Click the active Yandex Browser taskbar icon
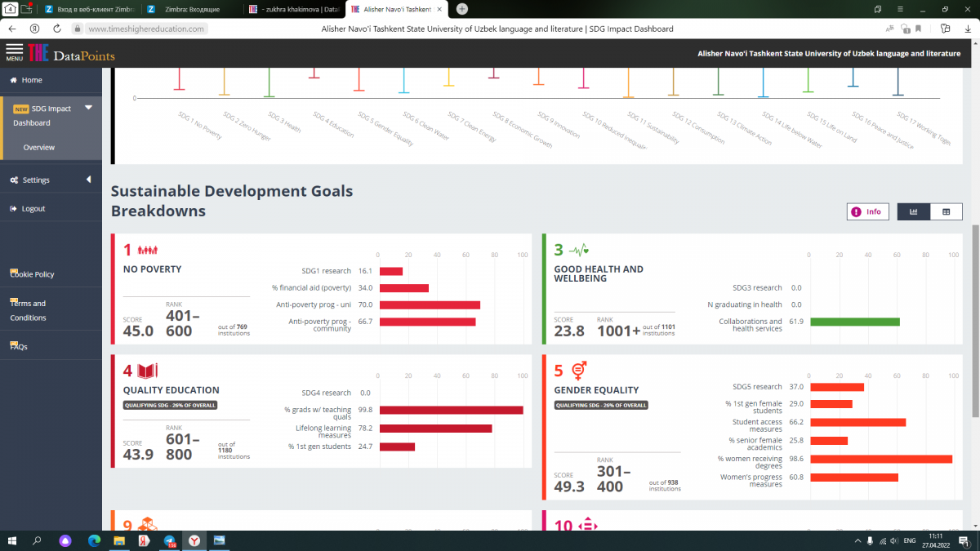980x551 pixels. tap(194, 540)
